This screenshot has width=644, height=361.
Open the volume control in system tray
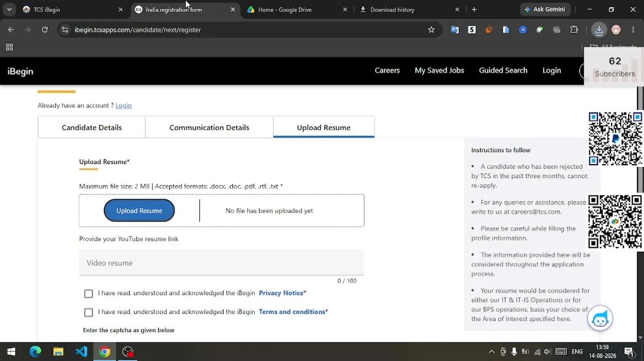tap(547, 351)
